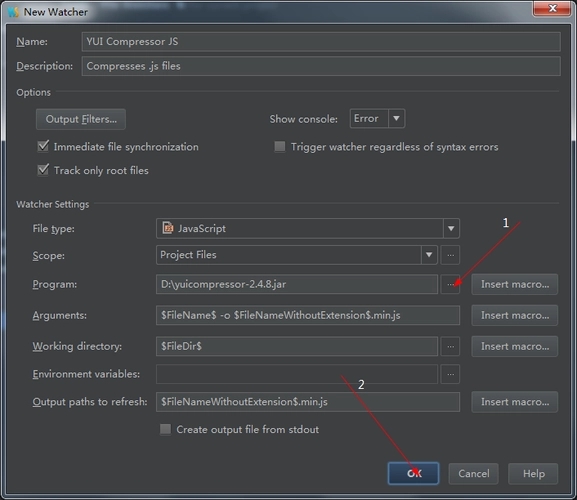Close the New Watcher dialog
The width and height of the screenshot is (577, 500).
point(552,8)
